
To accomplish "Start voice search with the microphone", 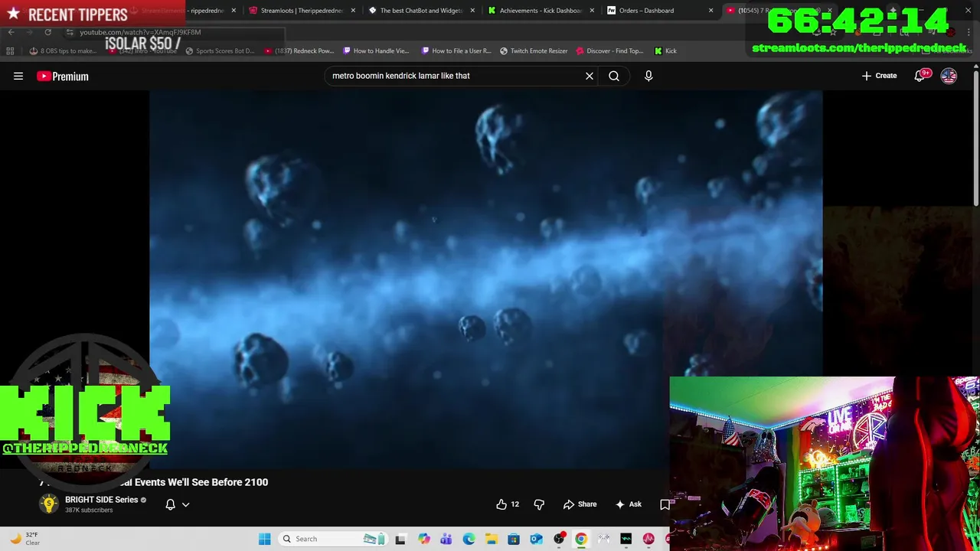I will point(648,76).
